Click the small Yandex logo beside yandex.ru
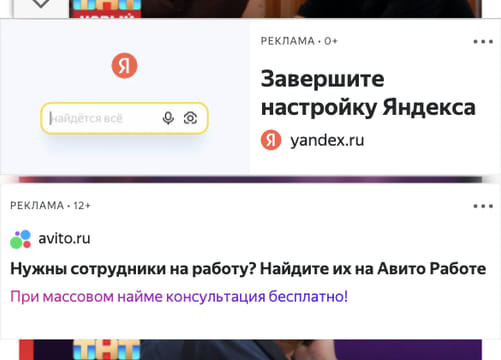 click(x=271, y=140)
